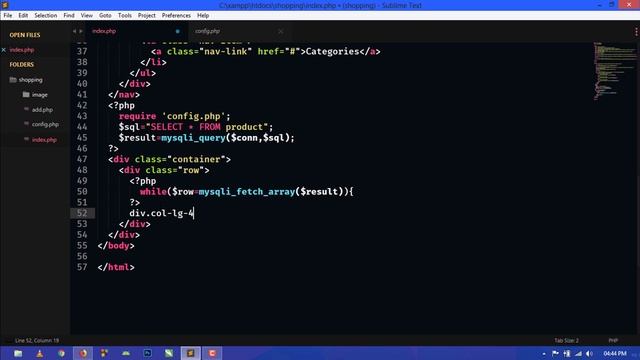This screenshot has width=640, height=360.
Task: Close index.php under Open Files
Action: point(4,50)
